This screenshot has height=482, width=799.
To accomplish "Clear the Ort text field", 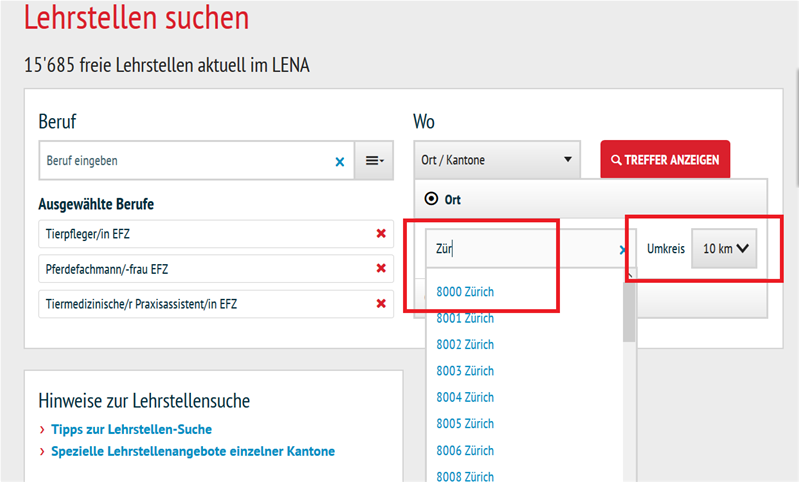I will point(622,250).
